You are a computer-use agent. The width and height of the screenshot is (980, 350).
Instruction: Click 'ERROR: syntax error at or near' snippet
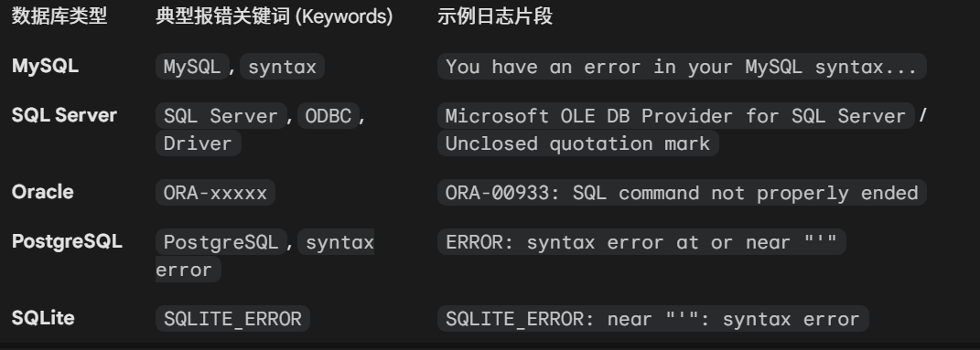(x=641, y=242)
